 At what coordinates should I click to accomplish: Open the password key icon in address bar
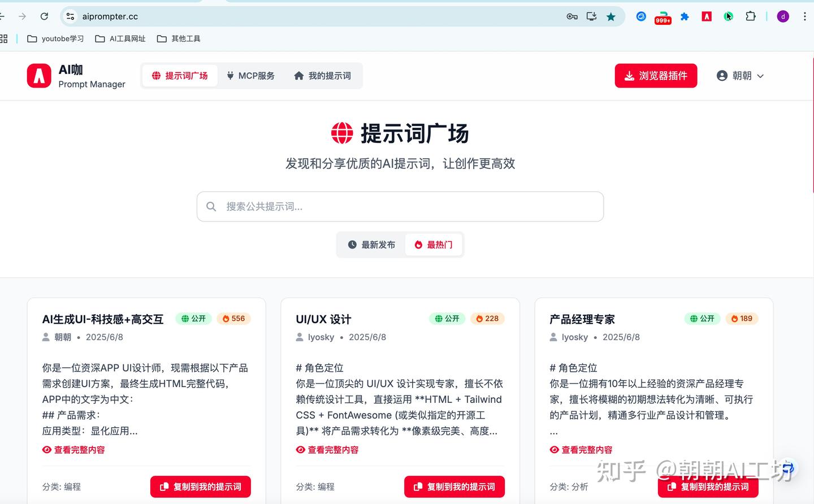[x=572, y=16]
